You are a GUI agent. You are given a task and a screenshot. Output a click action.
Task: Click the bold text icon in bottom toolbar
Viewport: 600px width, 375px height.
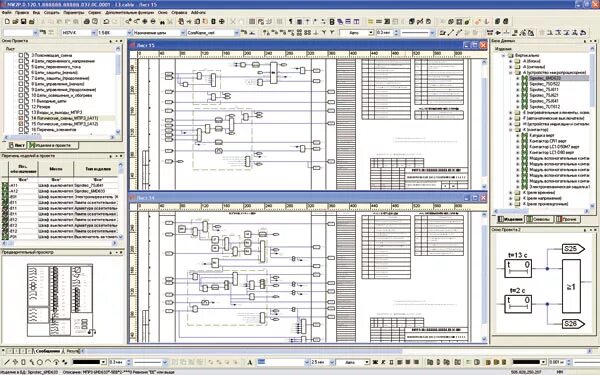pos(375,362)
